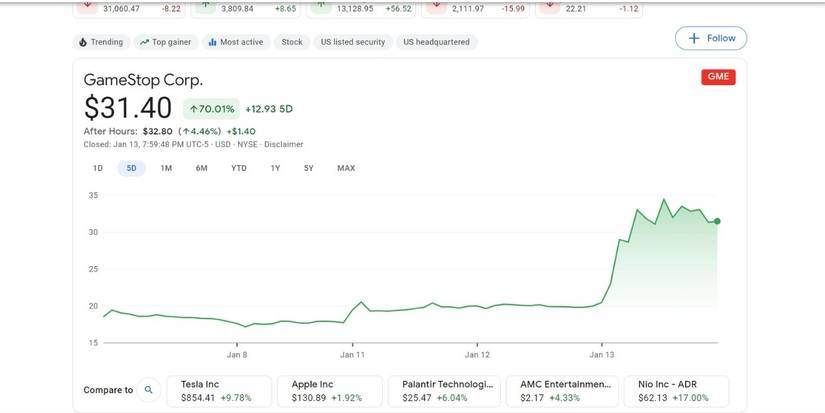The image size is (825, 413).
Task: Open the 2,111.97 index card
Action: coord(475,9)
